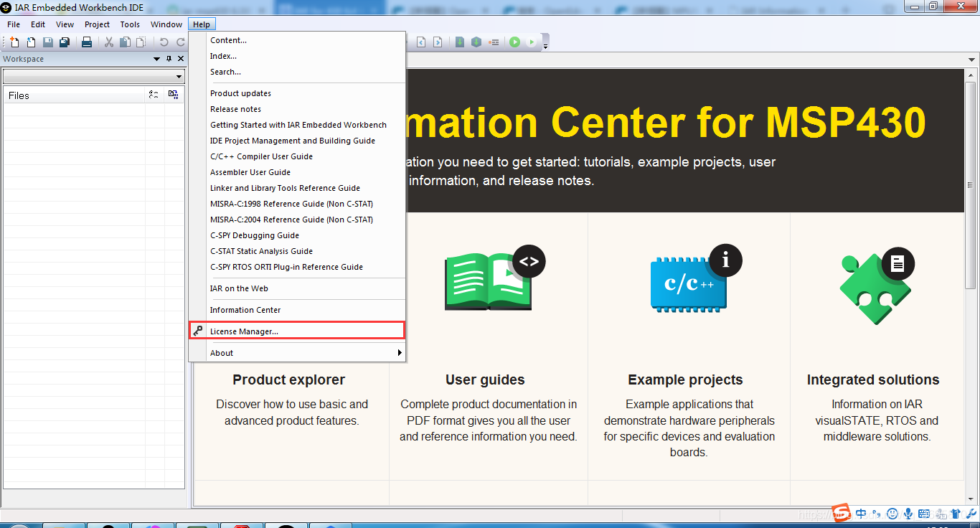Click the first status column icon beside Files
The height and width of the screenshot is (528, 980).
coord(154,95)
